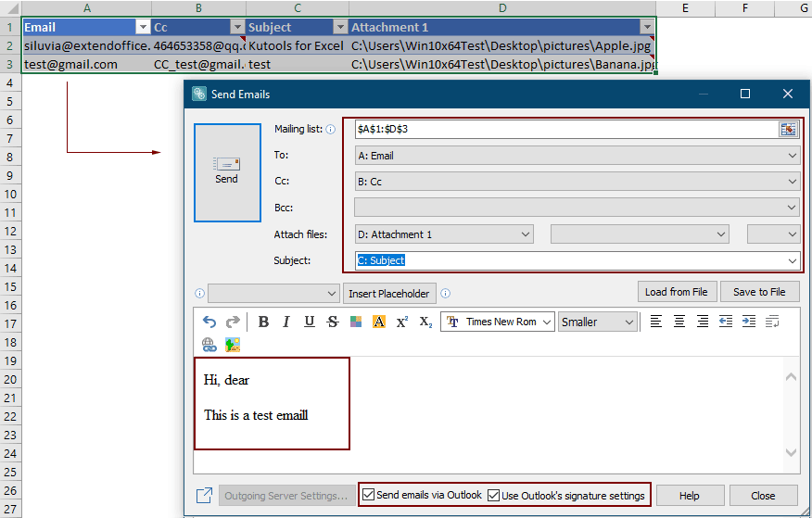
Task: Toggle bold text formatting
Action: coord(263,322)
